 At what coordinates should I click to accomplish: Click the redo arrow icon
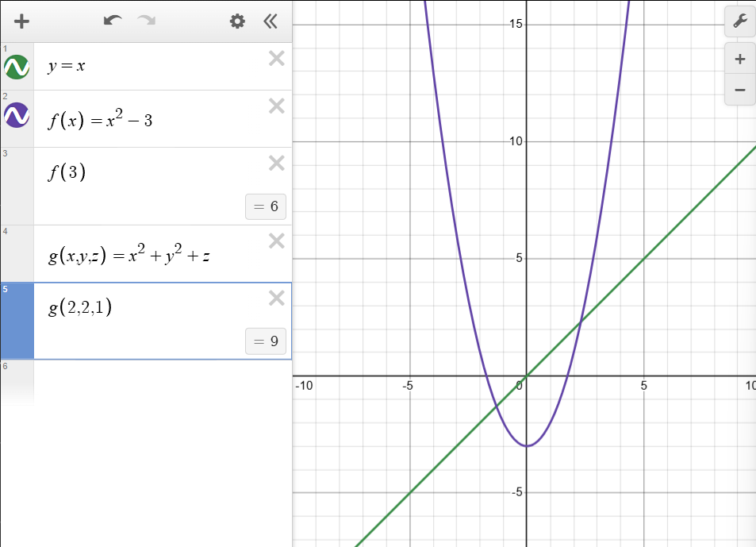[x=147, y=21]
